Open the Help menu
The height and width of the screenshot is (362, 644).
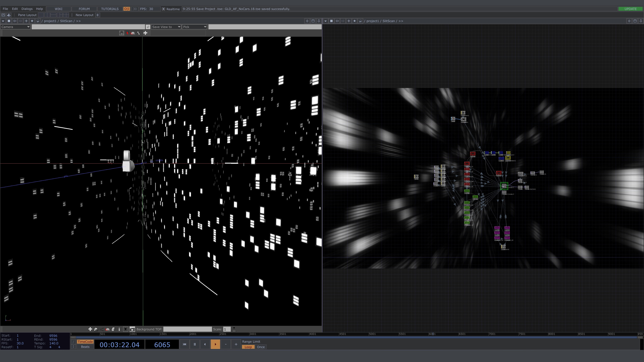coord(39,9)
